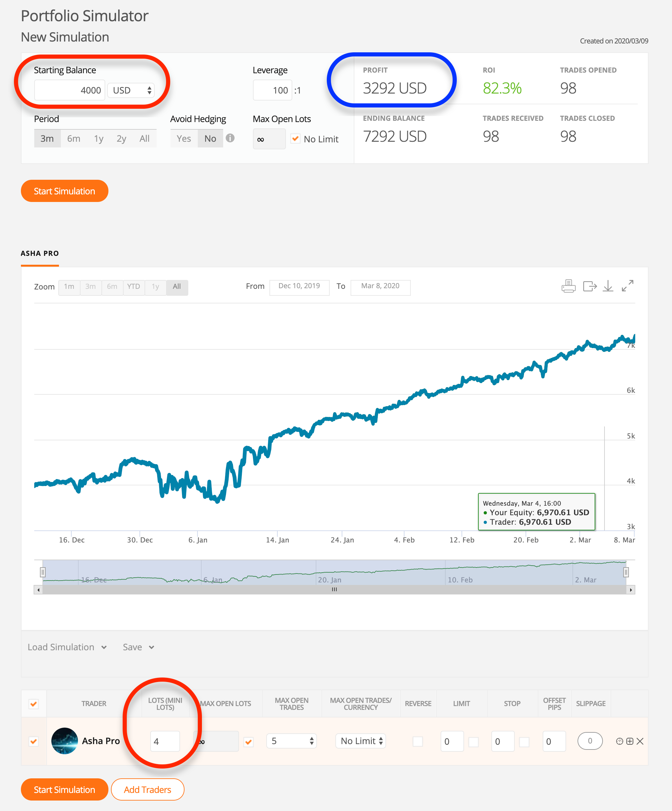Uncheck the No Limit checkbox for Max Open Lots

[295, 139]
